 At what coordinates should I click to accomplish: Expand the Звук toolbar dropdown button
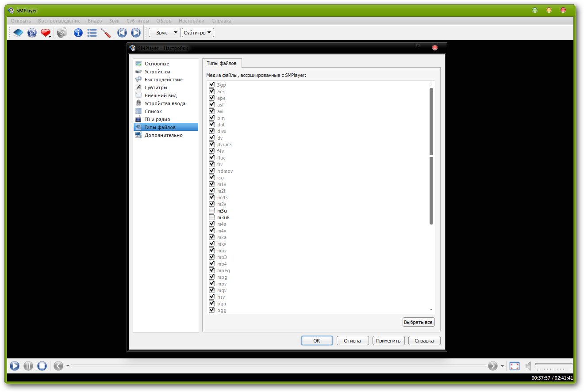165,33
